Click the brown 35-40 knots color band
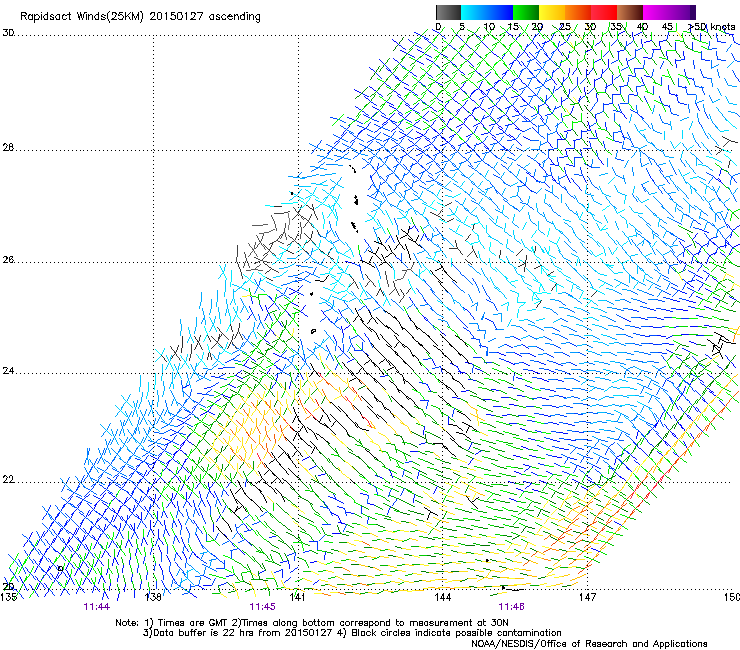This screenshot has width=740, height=650. (x=630, y=12)
